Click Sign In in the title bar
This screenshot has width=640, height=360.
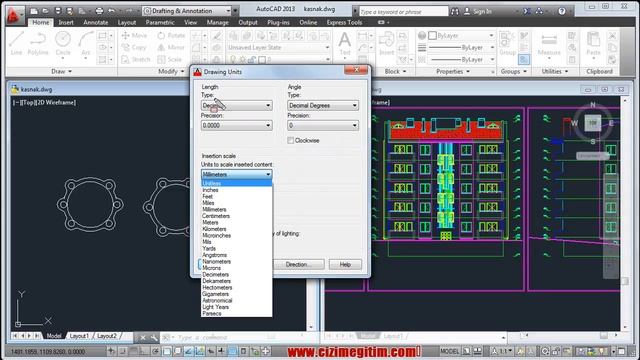pyautogui.click(x=478, y=11)
